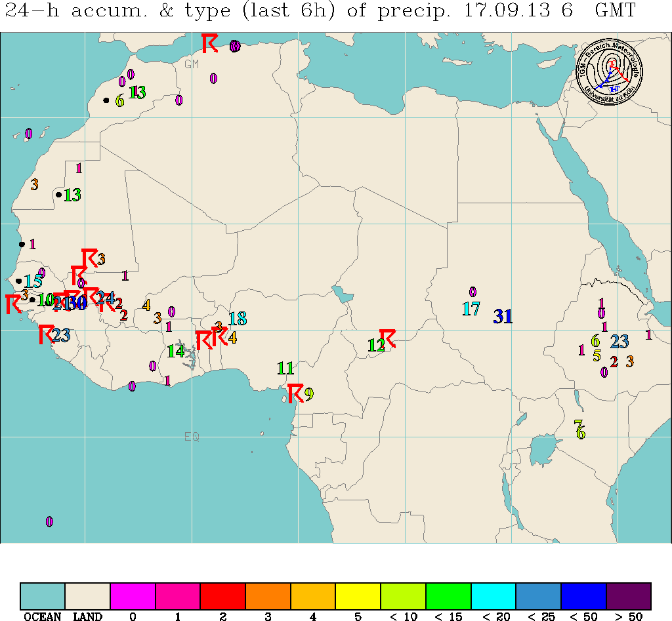Select the magenta 0 mm legend swatch
This screenshot has height=621, width=672.
click(x=133, y=595)
